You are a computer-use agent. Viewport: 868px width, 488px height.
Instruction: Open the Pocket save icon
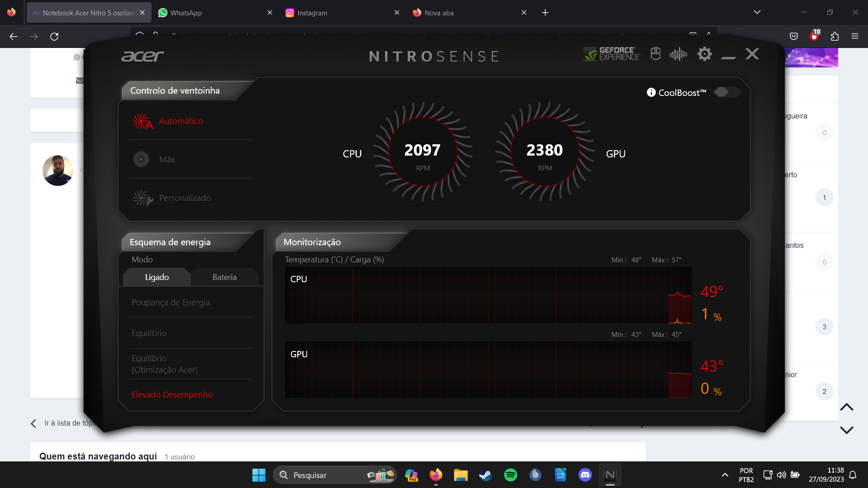(793, 37)
